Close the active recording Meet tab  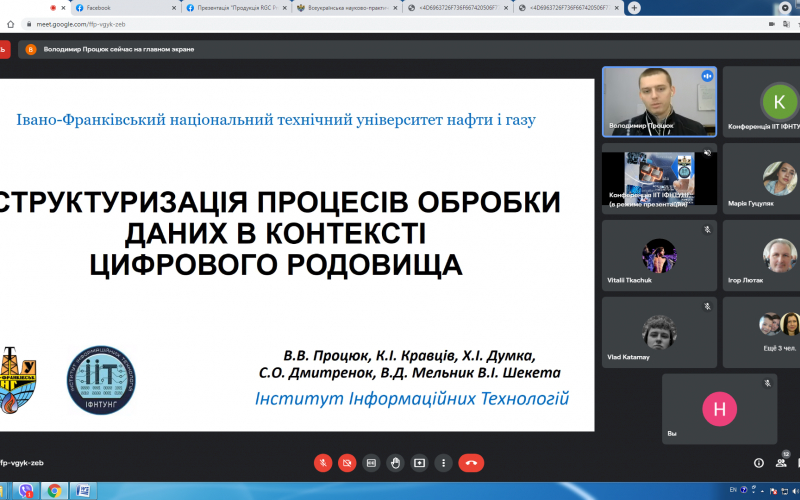tap(63, 8)
